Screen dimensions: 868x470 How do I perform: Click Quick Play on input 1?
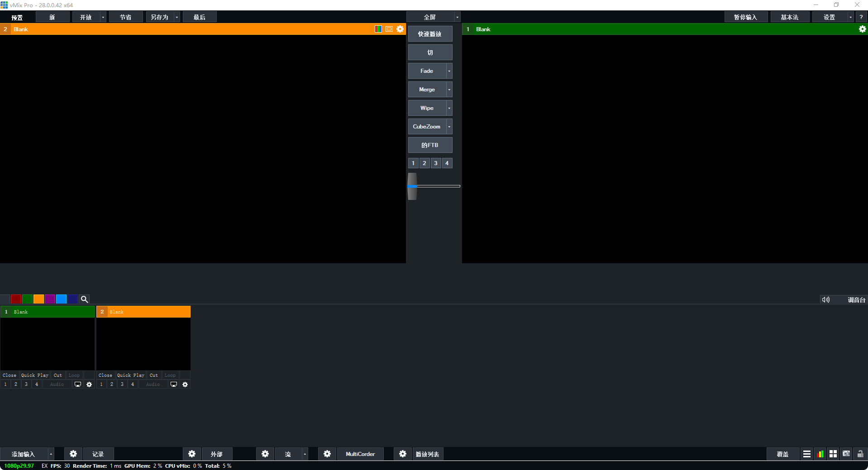[34, 375]
